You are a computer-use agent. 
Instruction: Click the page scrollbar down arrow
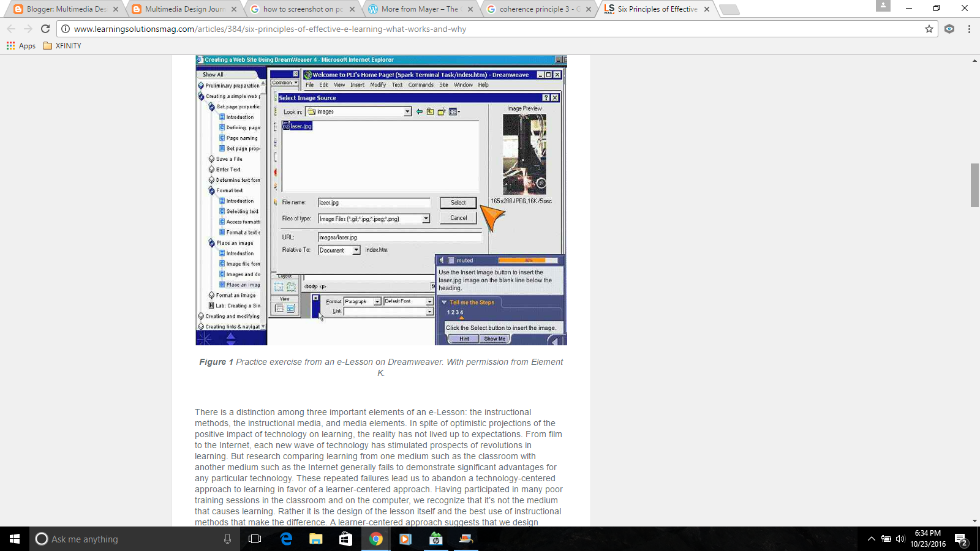click(974, 522)
